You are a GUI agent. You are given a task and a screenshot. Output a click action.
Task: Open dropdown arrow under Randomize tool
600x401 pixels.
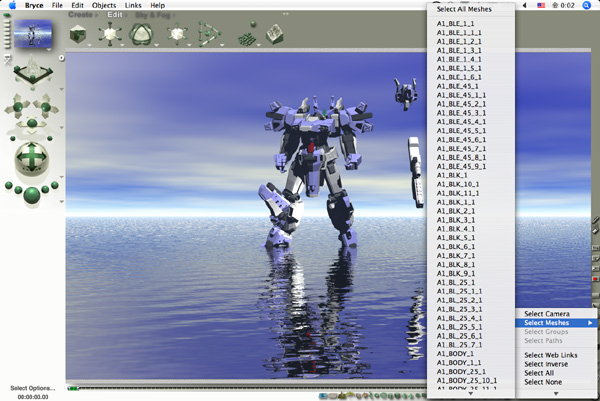(x=258, y=45)
